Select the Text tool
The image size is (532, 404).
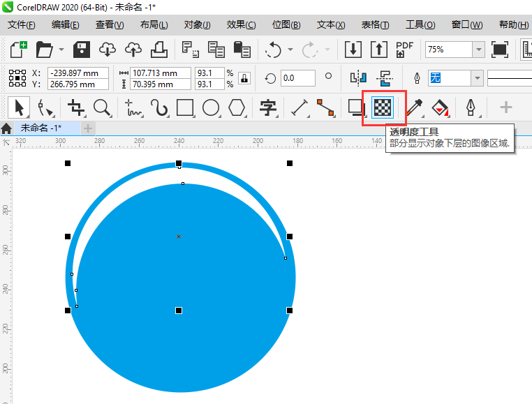(268, 108)
